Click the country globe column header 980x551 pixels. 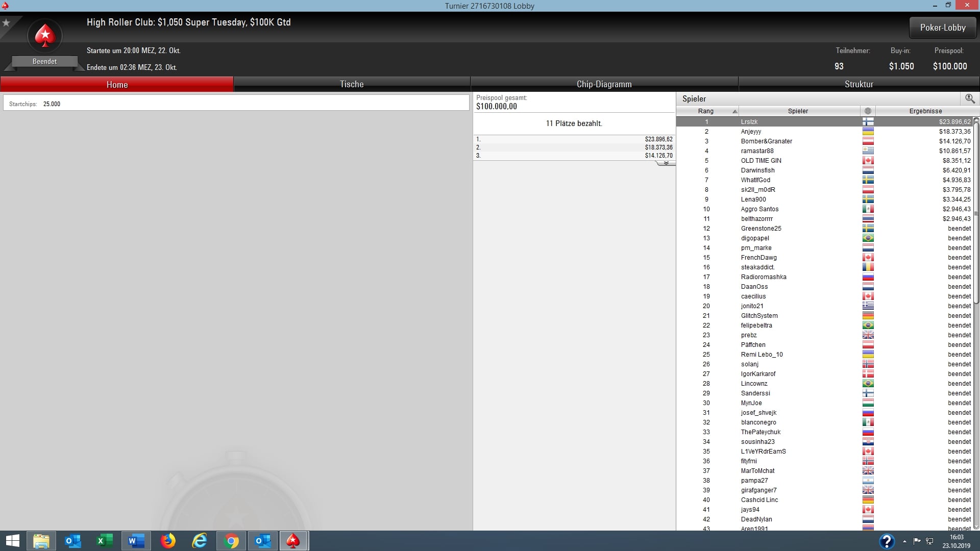[868, 111]
